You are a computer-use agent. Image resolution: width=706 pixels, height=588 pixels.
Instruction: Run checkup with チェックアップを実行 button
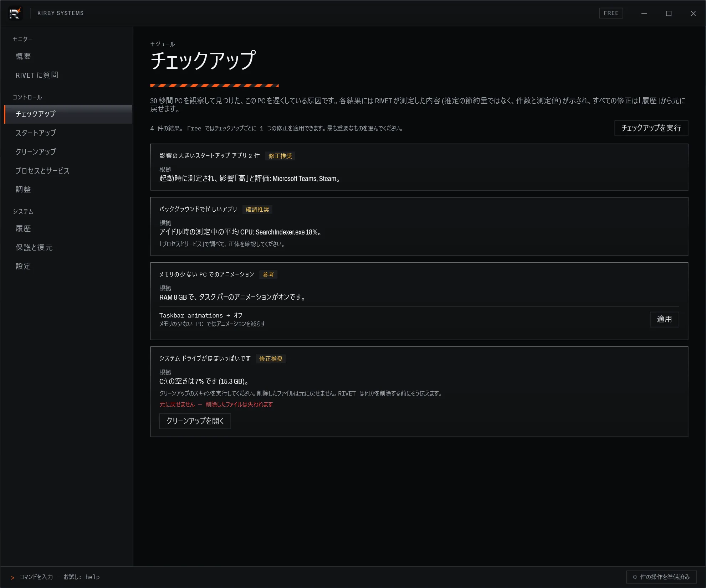tap(651, 128)
